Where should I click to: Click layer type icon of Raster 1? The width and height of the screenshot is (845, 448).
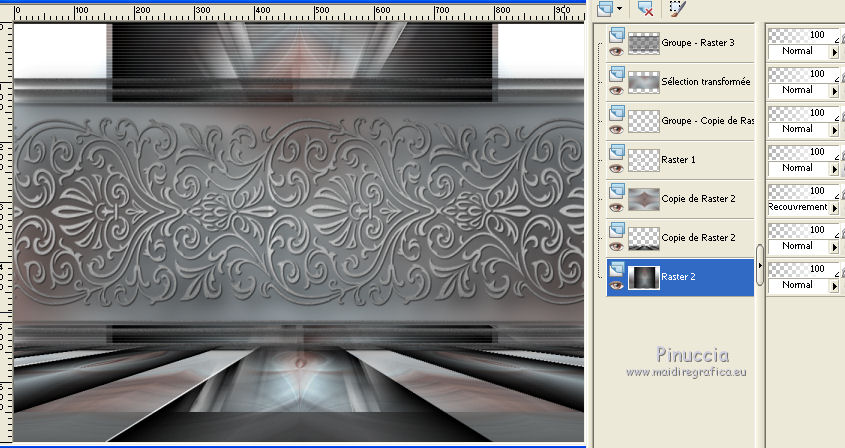[616, 153]
